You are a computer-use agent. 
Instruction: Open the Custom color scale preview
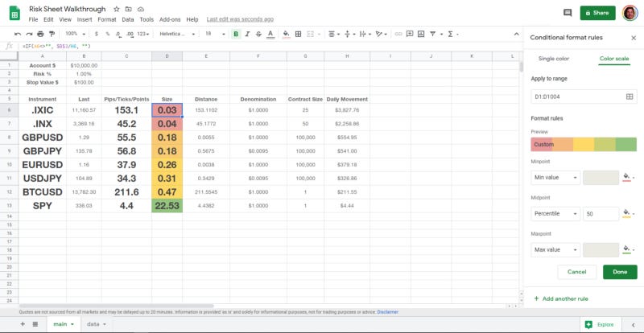click(x=584, y=145)
